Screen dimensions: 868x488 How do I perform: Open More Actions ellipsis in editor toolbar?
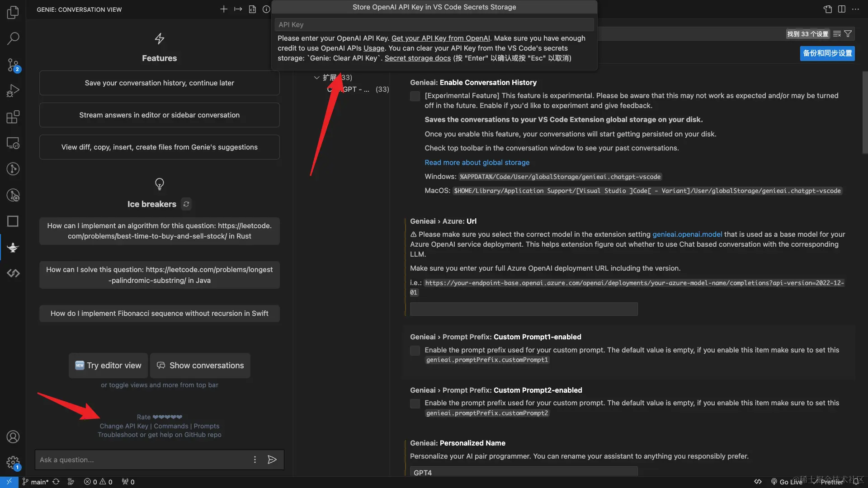pos(855,9)
